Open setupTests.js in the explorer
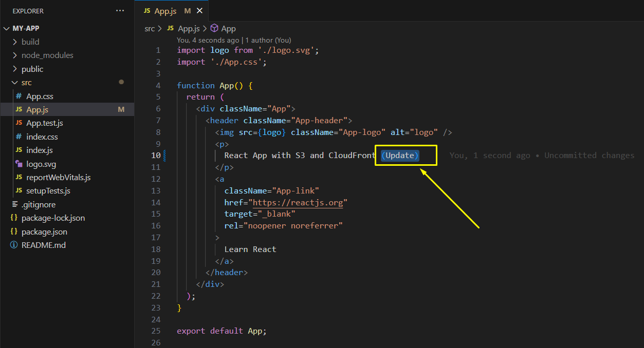644x348 pixels. click(48, 191)
